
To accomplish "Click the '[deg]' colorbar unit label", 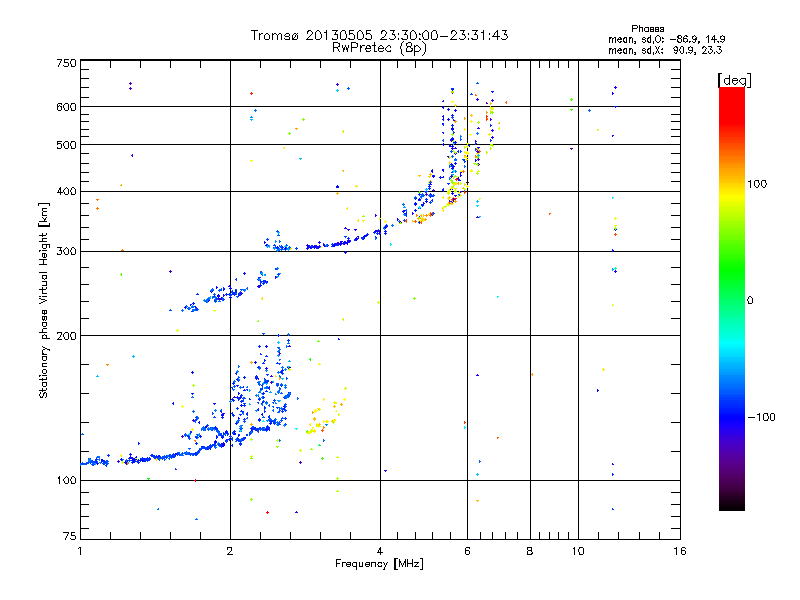I will point(734,80).
